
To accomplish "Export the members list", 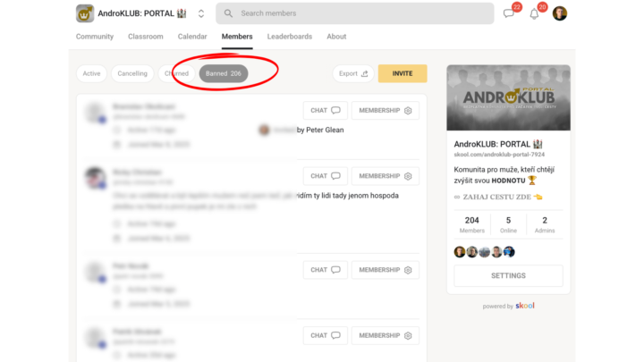I will click(x=353, y=73).
